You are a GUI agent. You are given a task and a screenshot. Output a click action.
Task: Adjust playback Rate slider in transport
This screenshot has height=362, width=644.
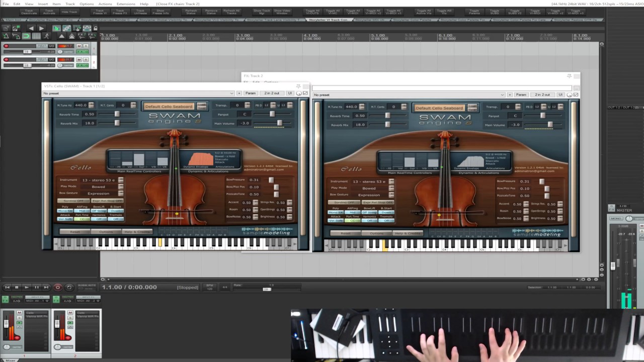click(267, 289)
